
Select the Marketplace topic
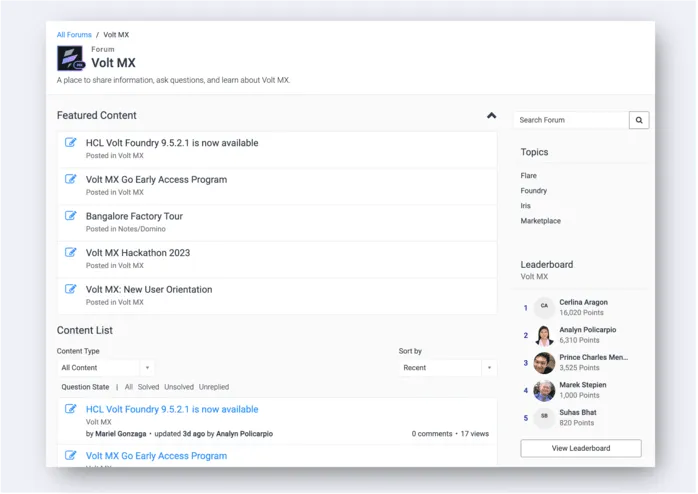[x=540, y=221]
